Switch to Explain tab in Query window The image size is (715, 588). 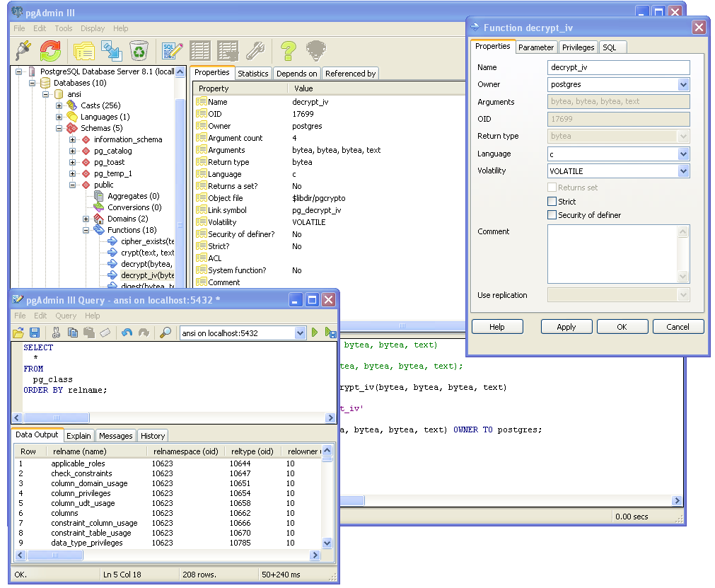click(79, 436)
